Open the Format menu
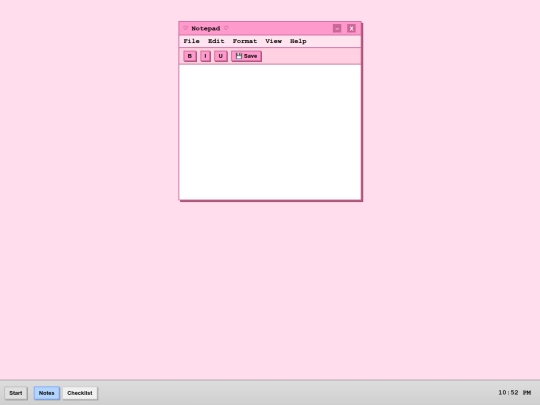540x405 pixels. coord(245,41)
